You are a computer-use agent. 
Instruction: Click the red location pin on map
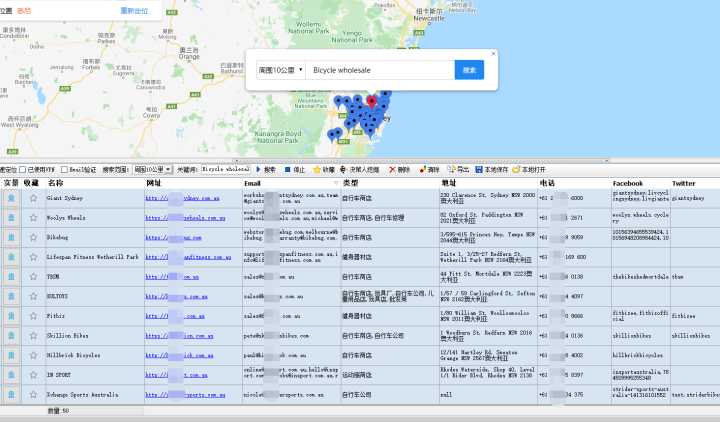pyautogui.click(x=371, y=101)
